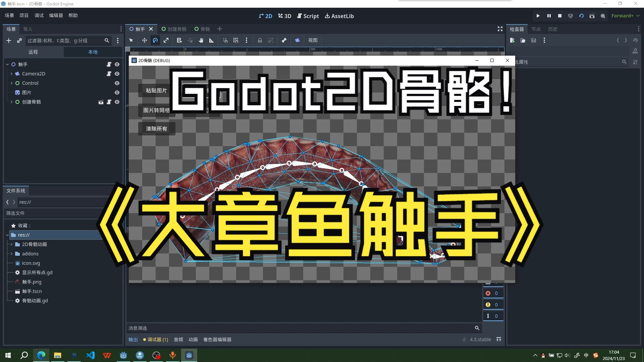Toggle error messages filter showing 0
This screenshot has height=362, width=644.
coord(493,293)
